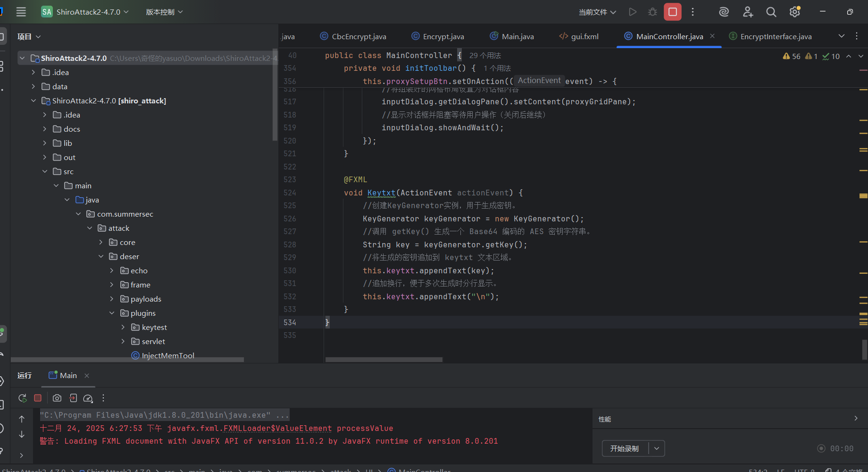The width and height of the screenshot is (868, 472).
Task: Click the FXMLLoader$ValueElement link in console
Action: [x=277, y=428]
